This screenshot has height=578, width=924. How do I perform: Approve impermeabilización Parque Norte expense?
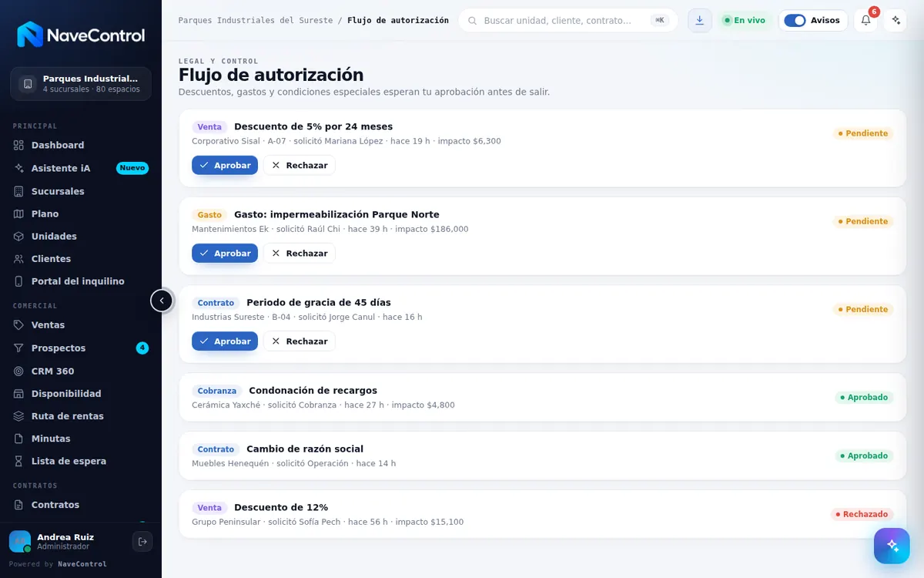[x=225, y=253]
